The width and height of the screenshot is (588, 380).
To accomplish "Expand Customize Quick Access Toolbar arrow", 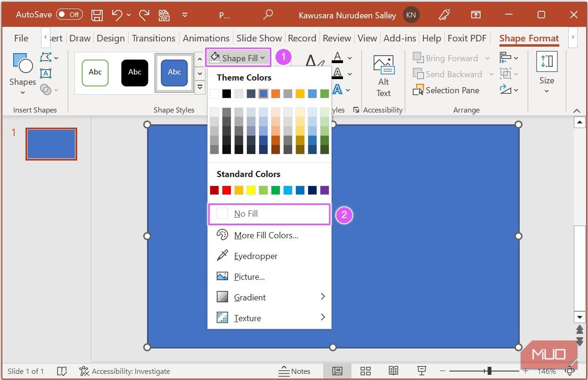I will (184, 15).
